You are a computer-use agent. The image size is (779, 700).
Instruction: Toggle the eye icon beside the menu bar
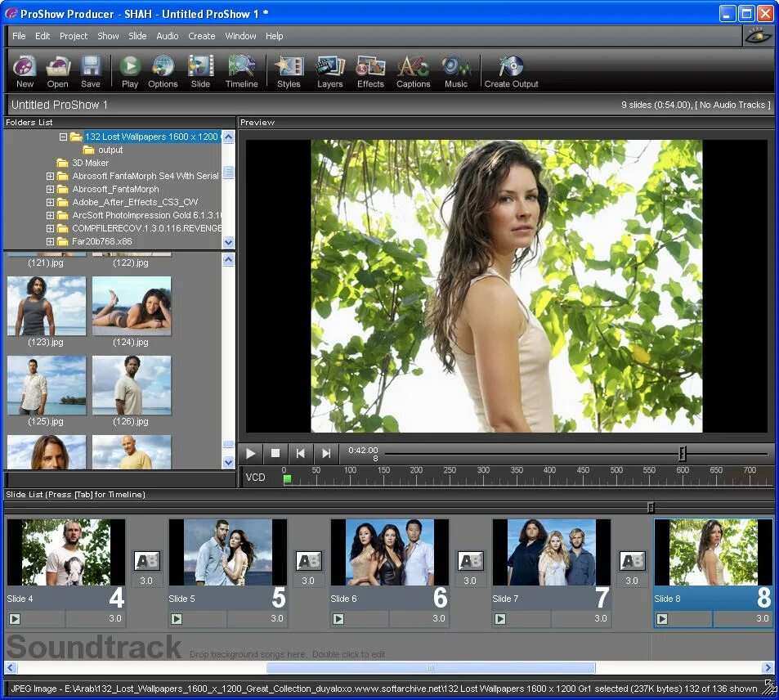(x=758, y=36)
